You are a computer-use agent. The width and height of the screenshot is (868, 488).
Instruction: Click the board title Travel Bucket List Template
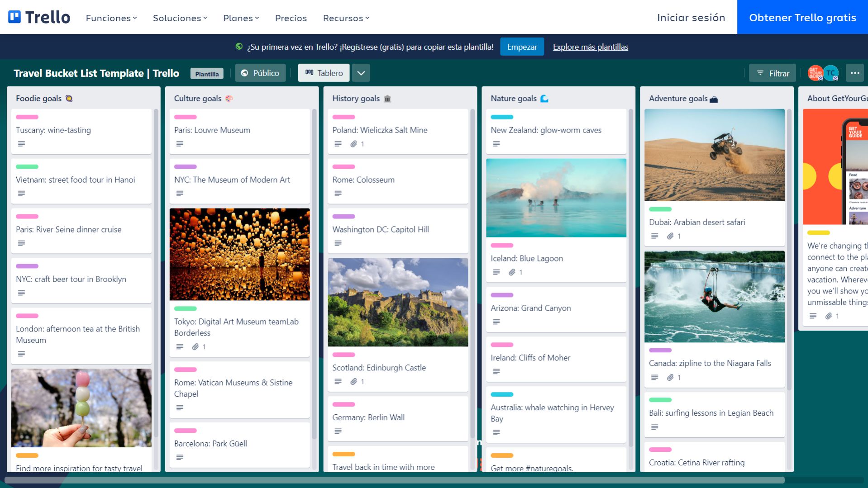tap(96, 73)
